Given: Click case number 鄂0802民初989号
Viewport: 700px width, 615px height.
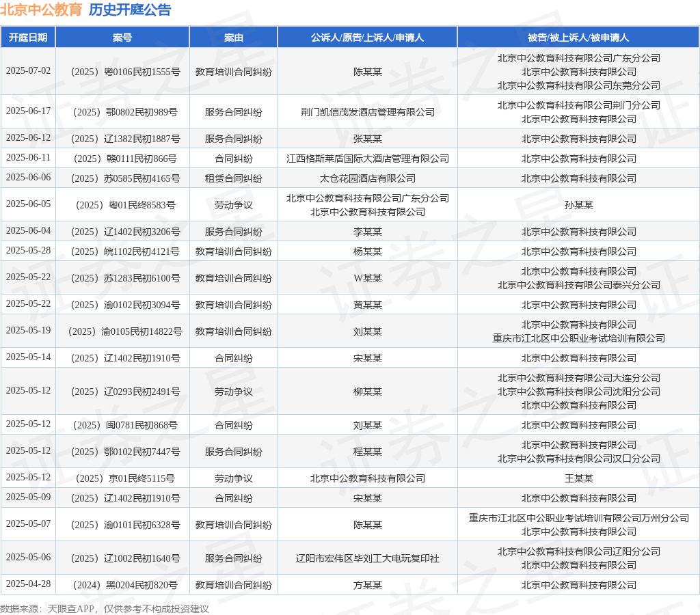Looking at the screenshot, I should 126,112.
